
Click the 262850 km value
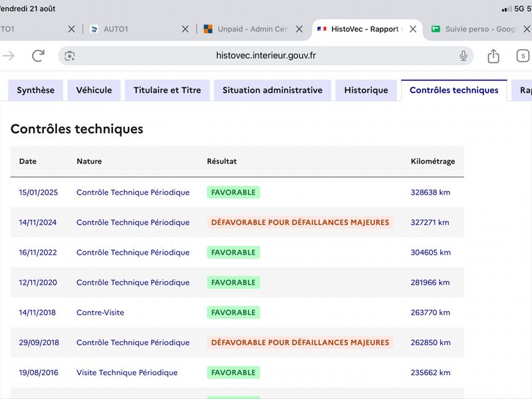tap(430, 342)
